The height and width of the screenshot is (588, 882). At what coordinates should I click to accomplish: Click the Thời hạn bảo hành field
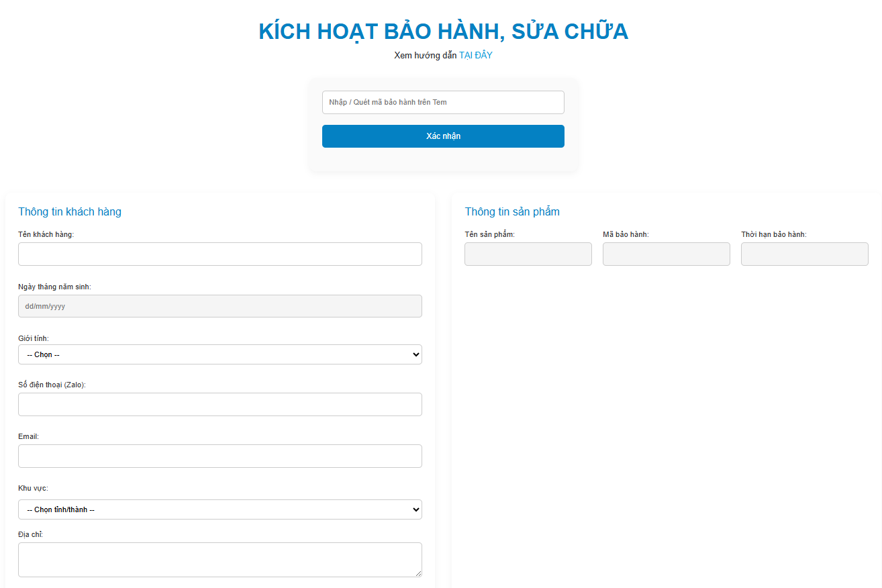(x=804, y=254)
